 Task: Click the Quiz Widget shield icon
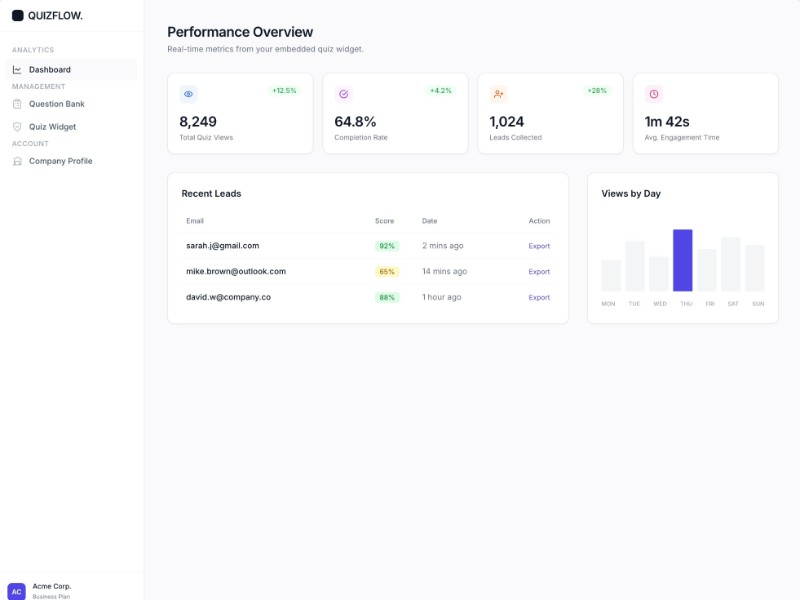[x=17, y=127]
